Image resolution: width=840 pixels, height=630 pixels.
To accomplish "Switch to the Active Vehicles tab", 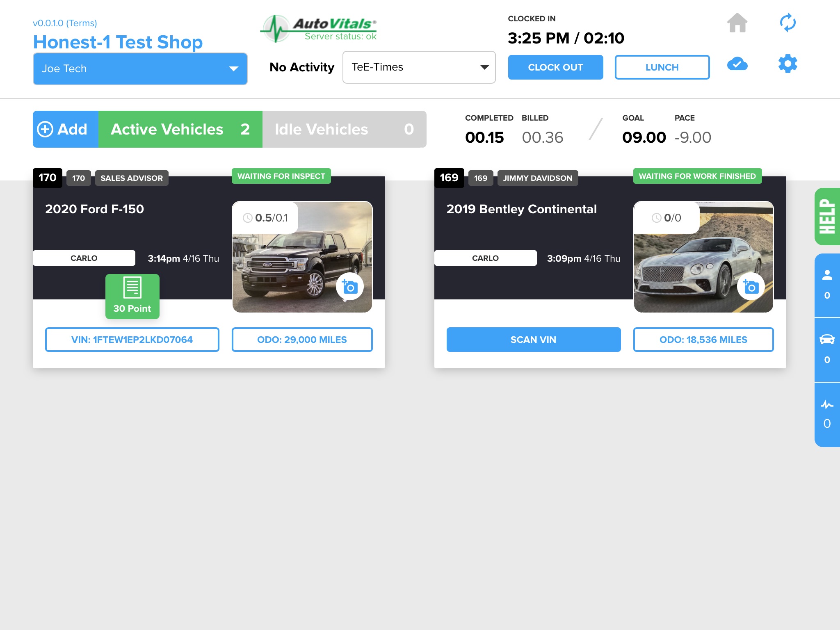I will (180, 129).
